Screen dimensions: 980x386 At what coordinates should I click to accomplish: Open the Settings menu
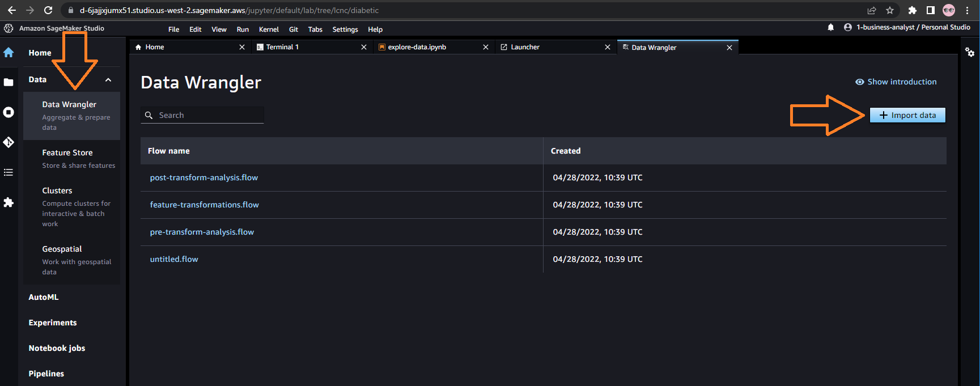coord(345,29)
